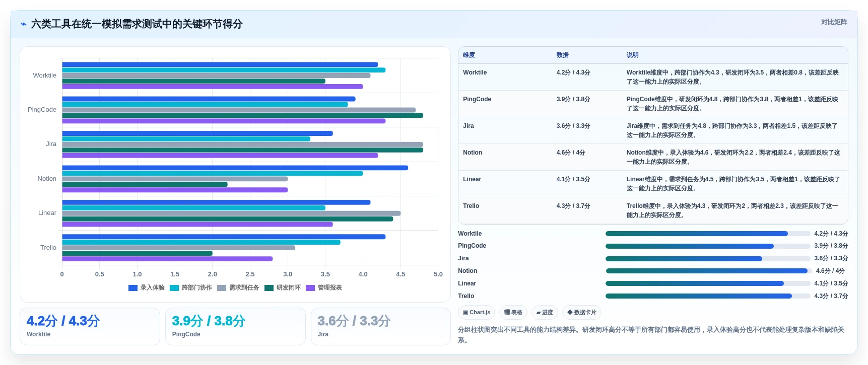Toggle the 跨部门协作 legend item
This screenshot has height=365, width=868.
(x=191, y=288)
